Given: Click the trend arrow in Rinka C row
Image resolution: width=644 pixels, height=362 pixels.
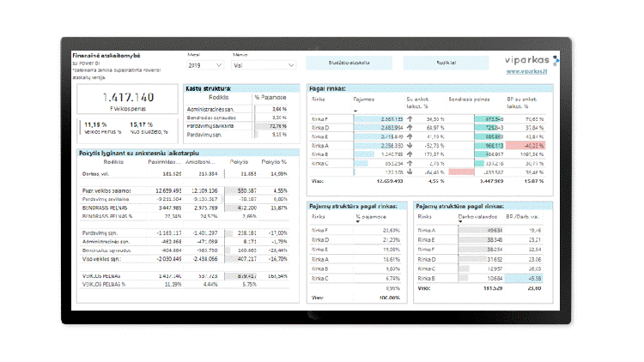Looking at the screenshot, I should click(x=410, y=162).
